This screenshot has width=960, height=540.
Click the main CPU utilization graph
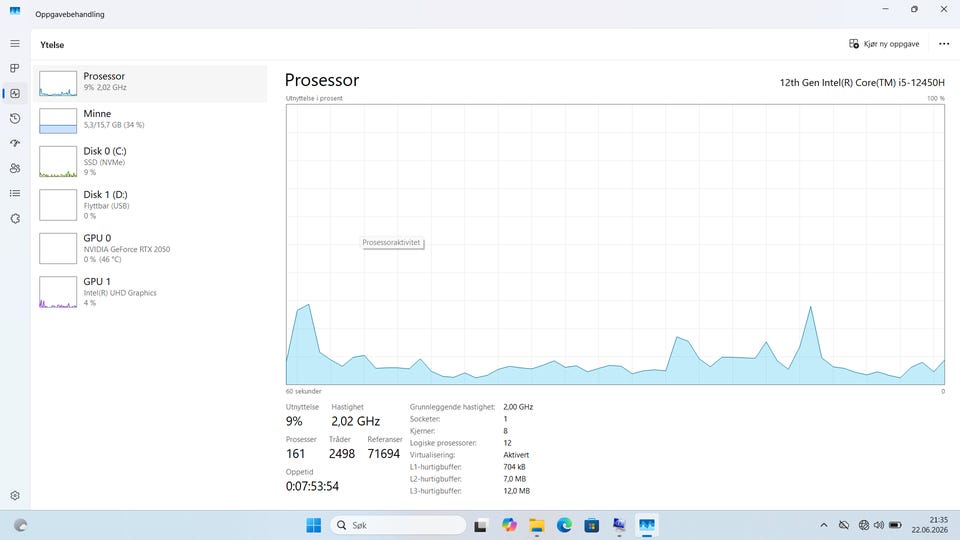615,244
